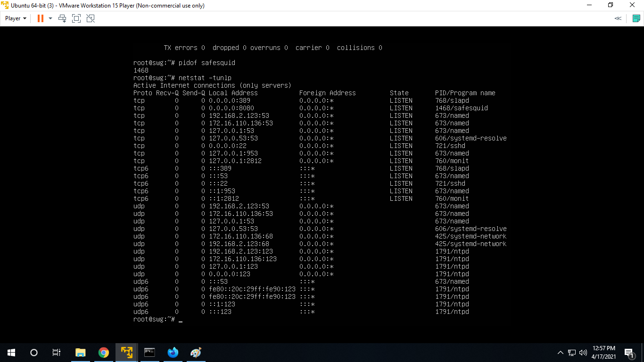The height and width of the screenshot is (362, 644).
Task: Click the Cortana search circle
Action: [x=34, y=352]
